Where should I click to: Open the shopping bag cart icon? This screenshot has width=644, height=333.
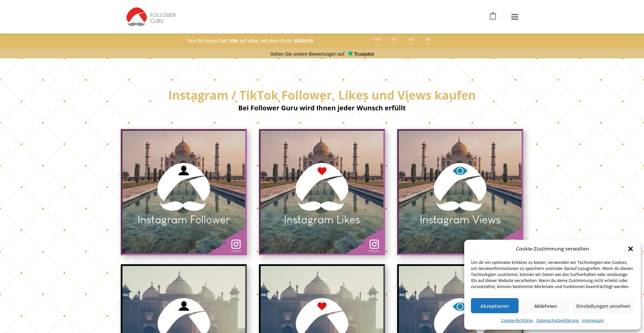(493, 16)
